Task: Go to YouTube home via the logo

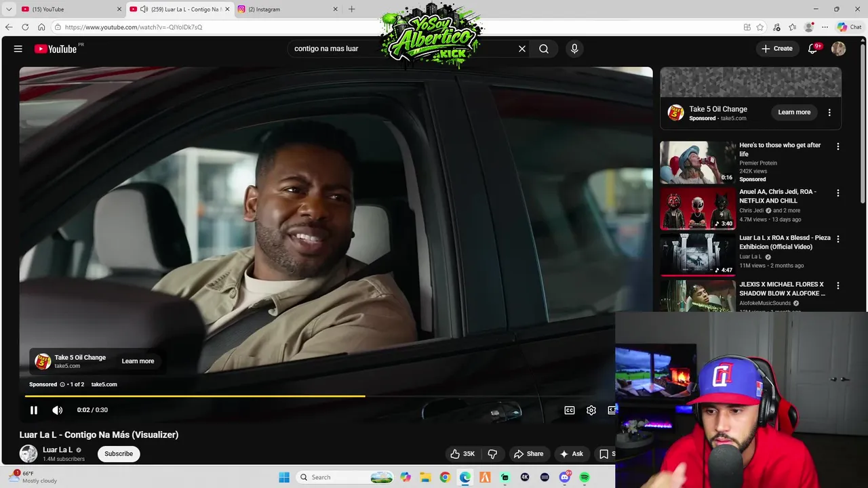Action: click(56, 49)
